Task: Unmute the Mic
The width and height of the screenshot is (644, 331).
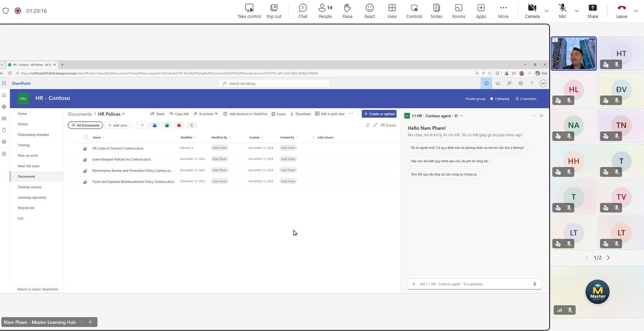Action: [562, 11]
